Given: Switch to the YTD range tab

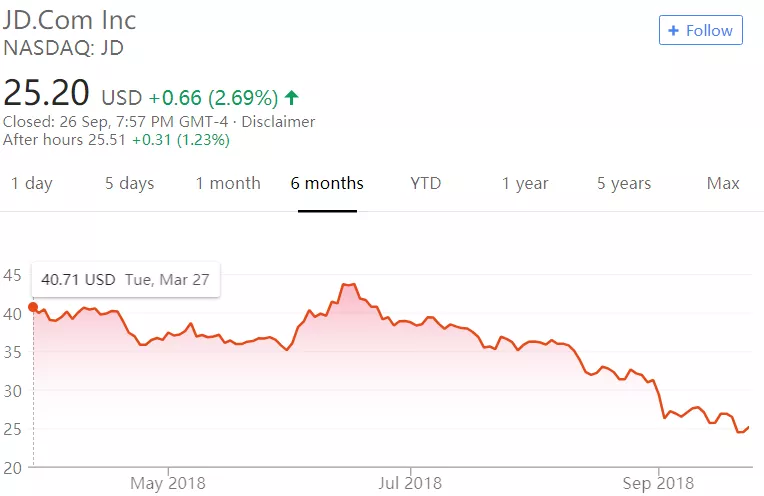Looking at the screenshot, I should (425, 184).
